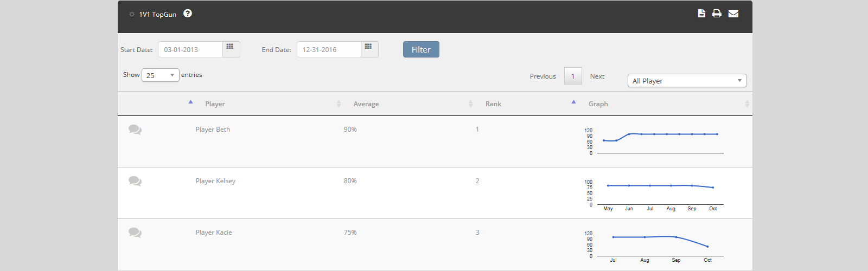Screen dimensions: 868x271
Task: Open the help question mark icon
Action: [188, 14]
